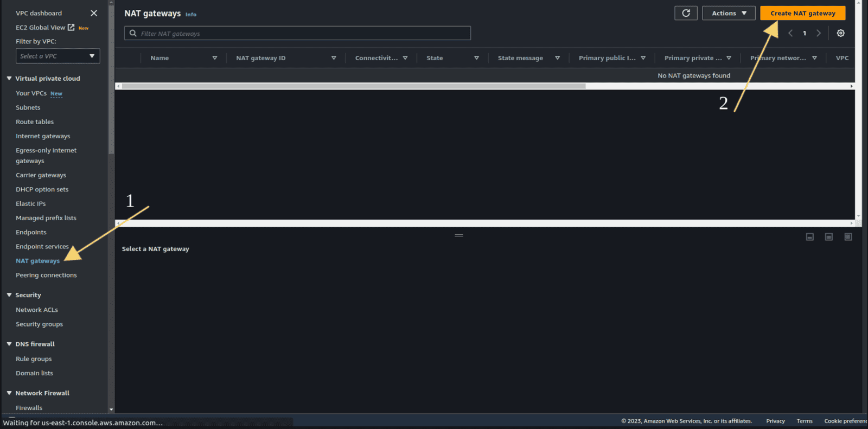Screen dimensions: 868x429
Task: Open the Info link beside NAT gateways
Action: click(191, 15)
